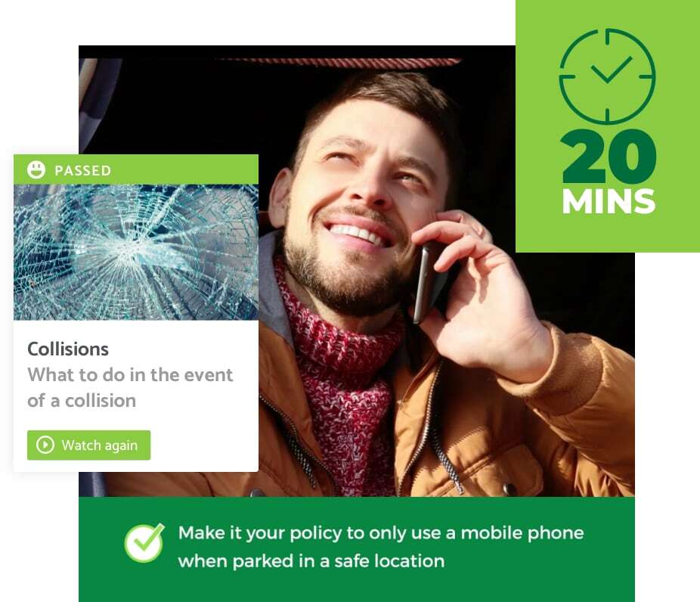Click the play icon in Watch again
Image resolution: width=700 pixels, height=602 pixels.
pyautogui.click(x=45, y=445)
